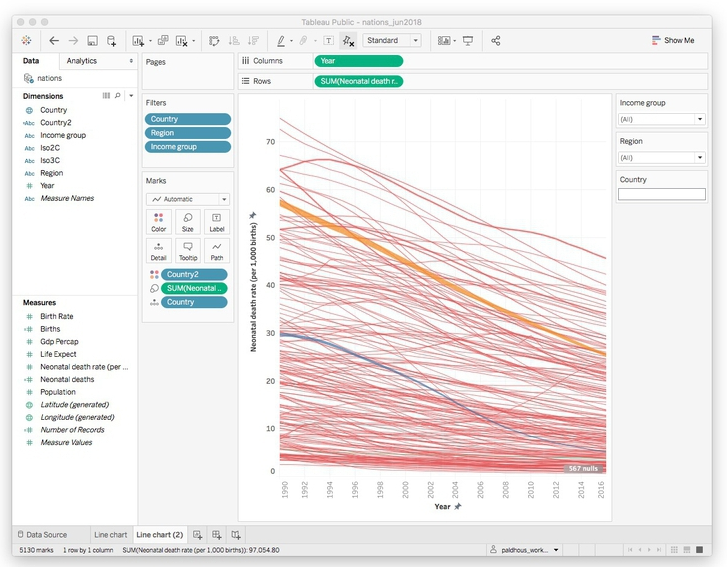727x567 pixels.
Task: Open the Income group (All) filter dropdown
Action: [x=662, y=120]
